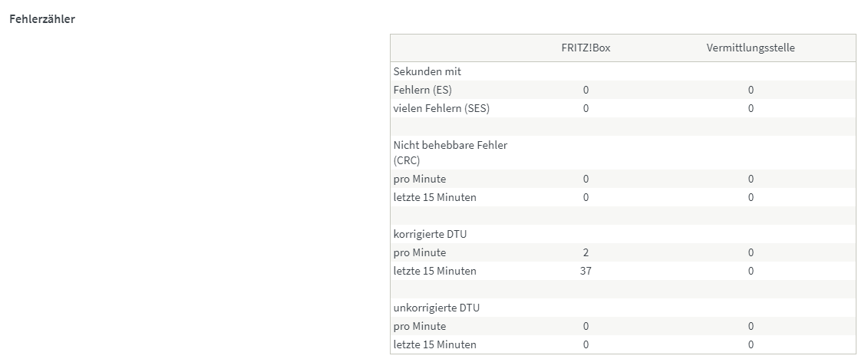Click letzte 15 Minuten under unkorrigierte DTU
868x359 pixels.
[x=435, y=344]
